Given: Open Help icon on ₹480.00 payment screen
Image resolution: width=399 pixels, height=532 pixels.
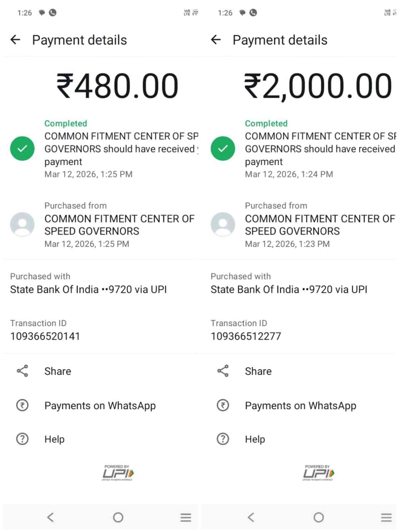Looking at the screenshot, I should point(22,439).
